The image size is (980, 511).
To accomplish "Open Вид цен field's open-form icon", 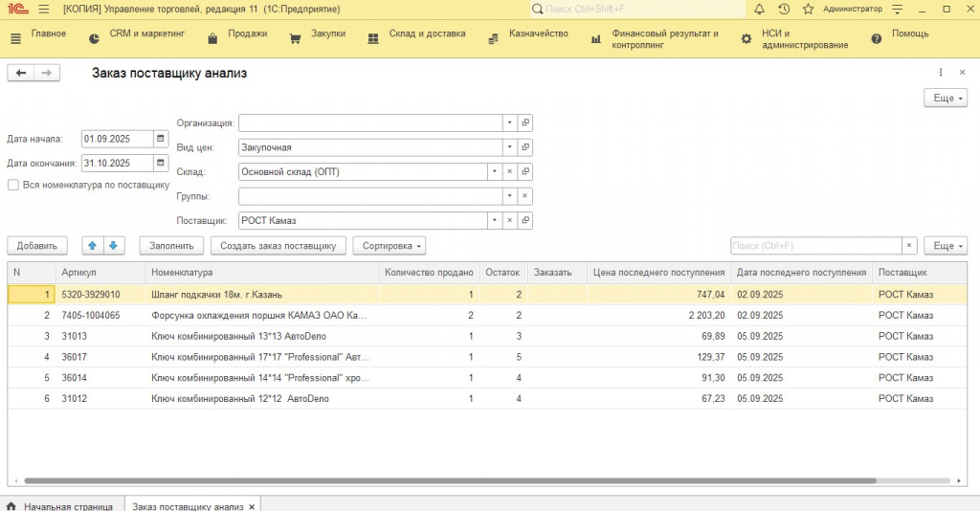I will [x=525, y=147].
